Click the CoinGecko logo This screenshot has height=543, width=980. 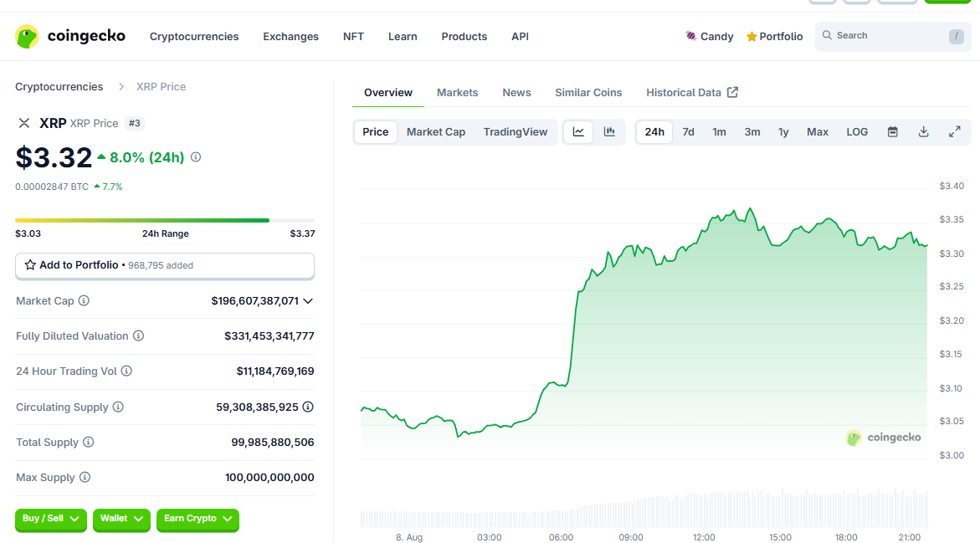[x=70, y=36]
